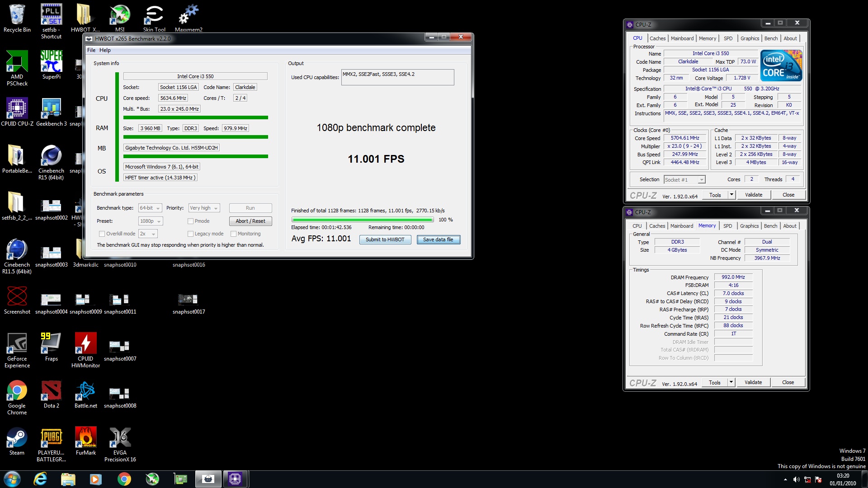Open snaphsot0017 desktop thumbnail
This screenshot has width=868, height=488.
tap(189, 303)
